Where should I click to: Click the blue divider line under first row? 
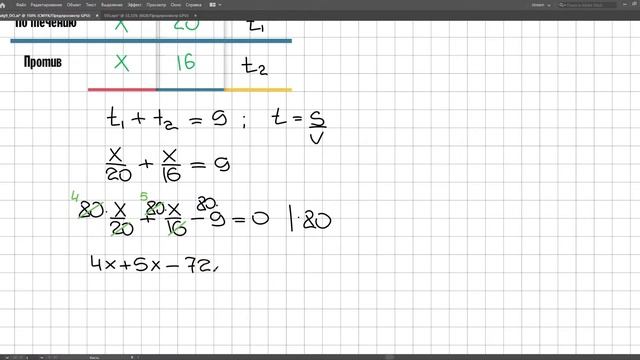coord(151,41)
